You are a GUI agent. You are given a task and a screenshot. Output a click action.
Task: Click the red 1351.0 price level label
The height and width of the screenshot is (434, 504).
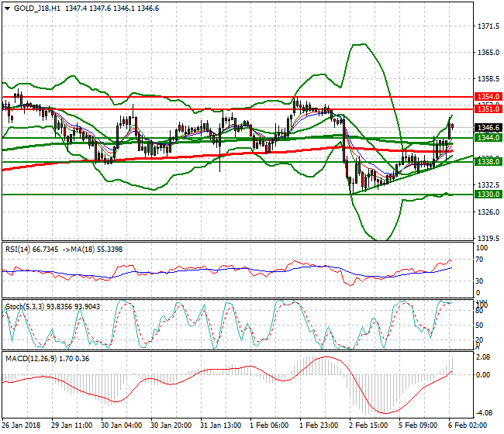click(487, 110)
